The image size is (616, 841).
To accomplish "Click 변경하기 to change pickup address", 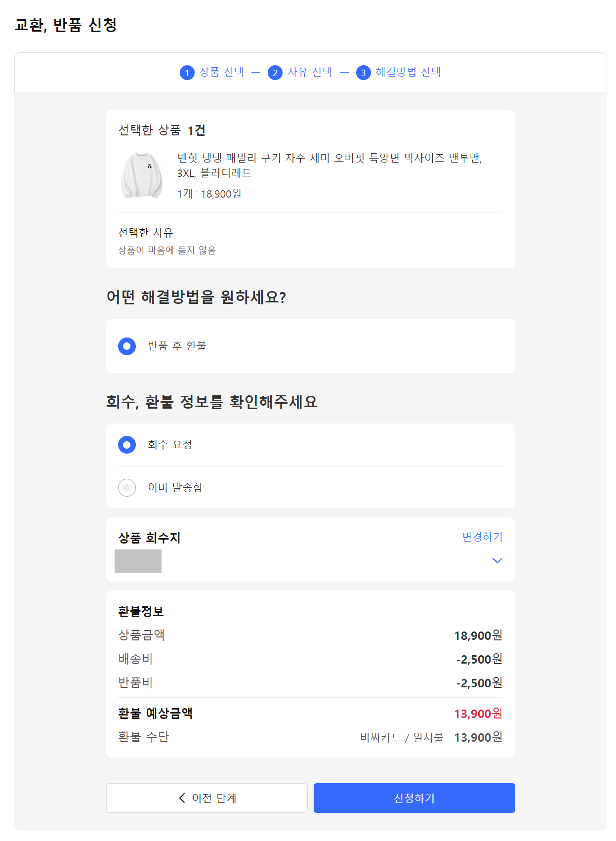I will [x=482, y=537].
